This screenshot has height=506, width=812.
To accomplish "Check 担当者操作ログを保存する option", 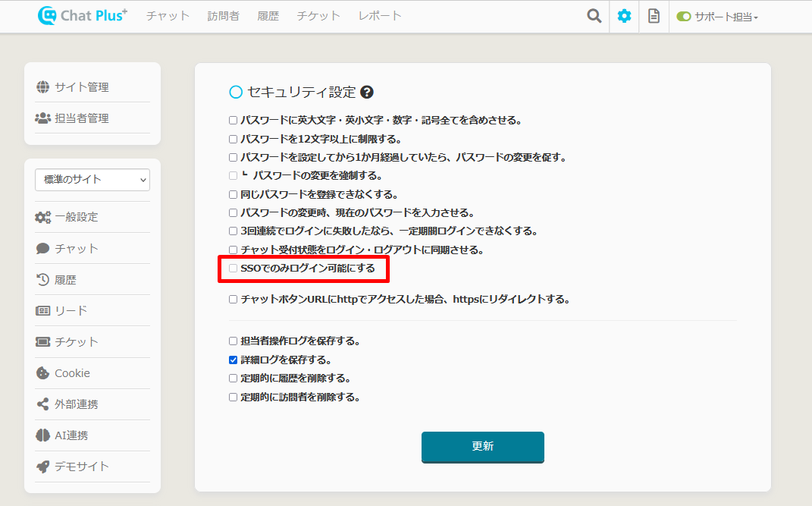I will [234, 341].
